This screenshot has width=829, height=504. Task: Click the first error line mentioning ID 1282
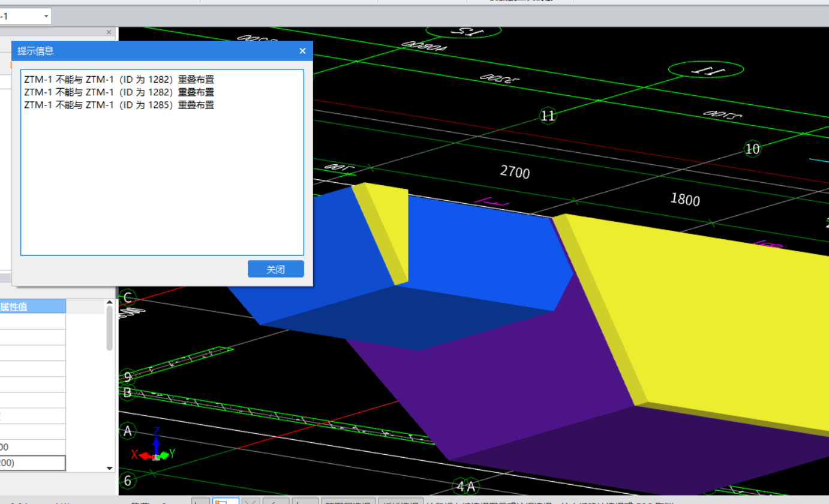pyautogui.click(x=119, y=79)
